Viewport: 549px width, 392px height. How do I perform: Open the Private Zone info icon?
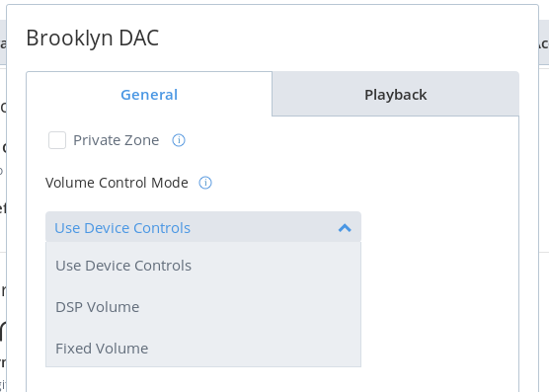click(179, 140)
